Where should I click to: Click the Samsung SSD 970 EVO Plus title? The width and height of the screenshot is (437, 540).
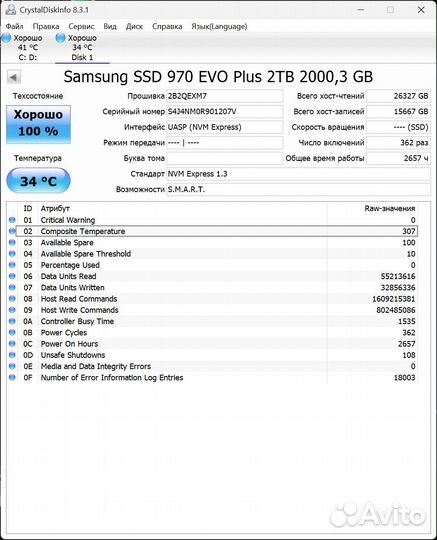(x=218, y=77)
